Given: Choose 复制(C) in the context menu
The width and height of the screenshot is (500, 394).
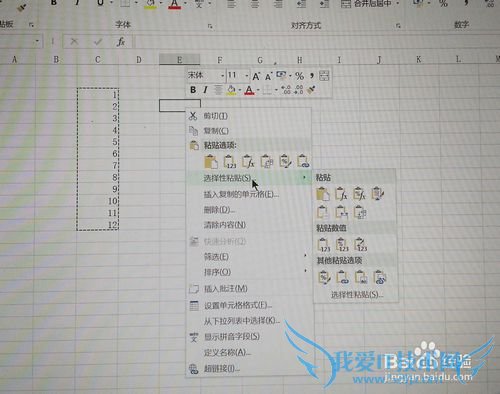Looking at the screenshot, I should coord(216,131).
